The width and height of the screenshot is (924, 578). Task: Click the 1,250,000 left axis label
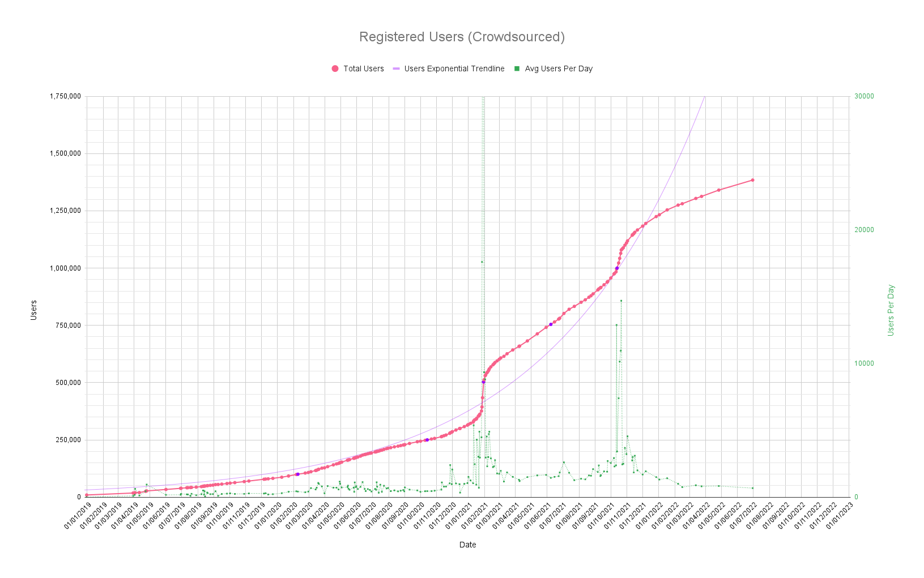[65, 211]
